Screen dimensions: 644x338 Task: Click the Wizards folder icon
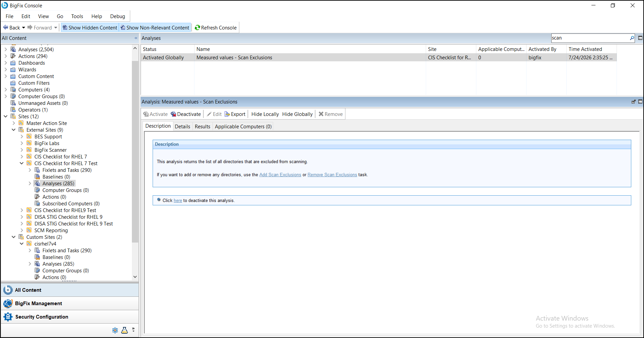coord(13,70)
